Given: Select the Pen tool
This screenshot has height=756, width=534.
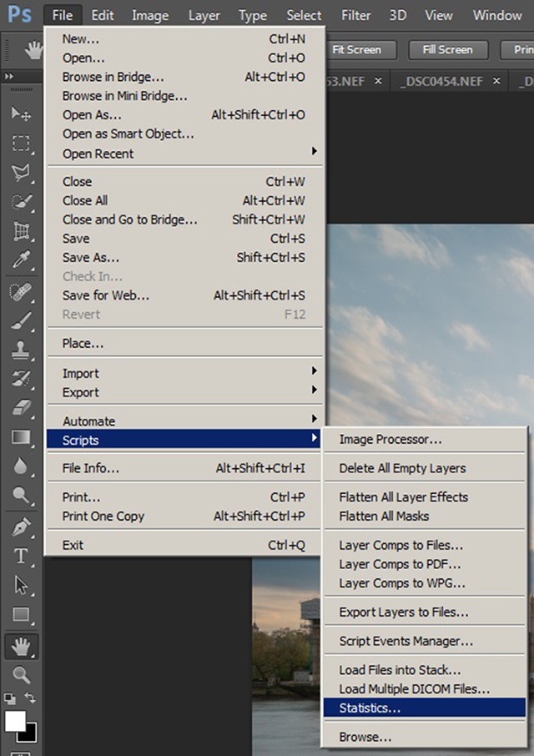Looking at the screenshot, I should [x=21, y=527].
